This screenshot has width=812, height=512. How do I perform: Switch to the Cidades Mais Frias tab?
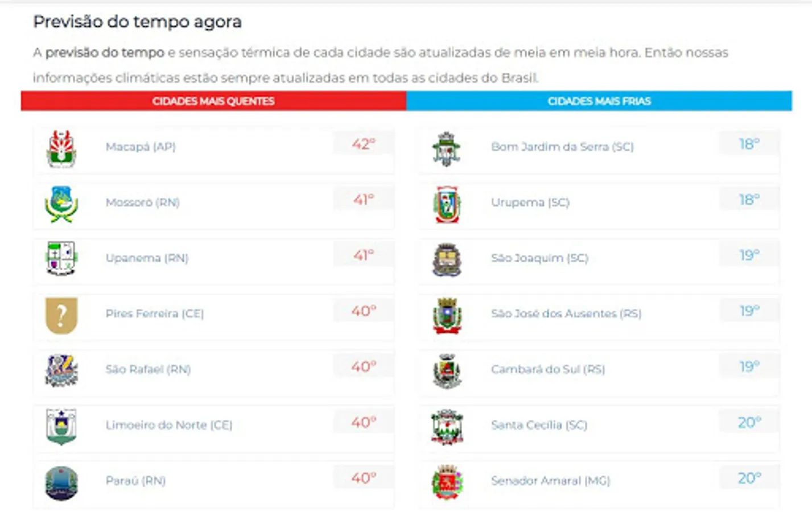click(599, 101)
